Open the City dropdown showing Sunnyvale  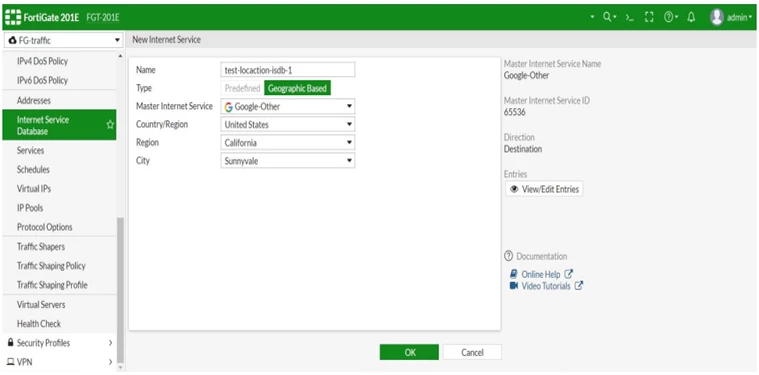coord(288,161)
